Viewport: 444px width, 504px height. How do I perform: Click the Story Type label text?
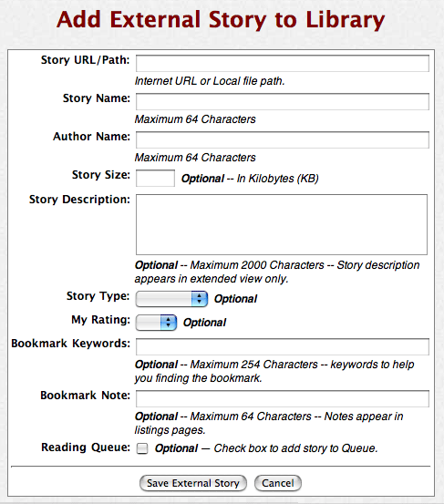98,296
